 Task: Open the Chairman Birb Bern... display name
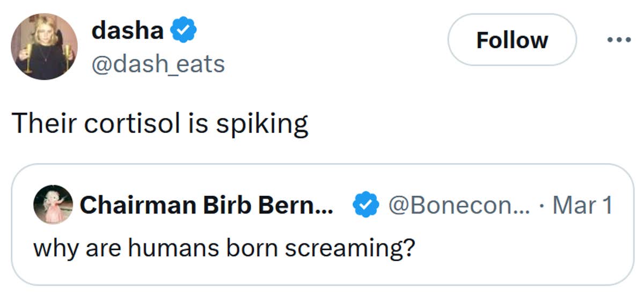(206, 205)
